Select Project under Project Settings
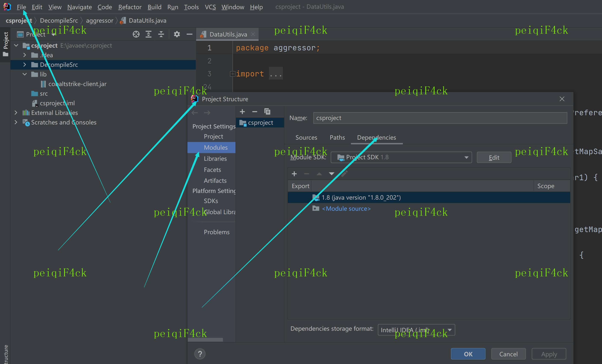 [x=213, y=136]
